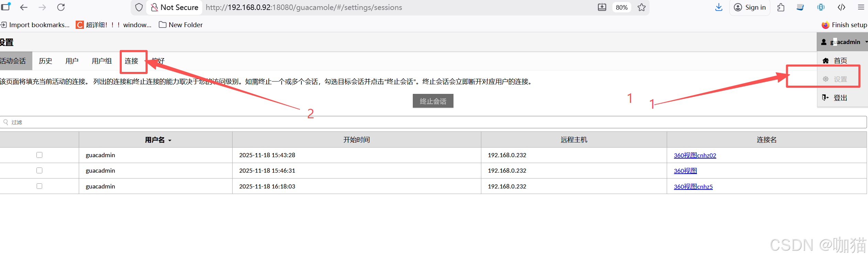Sort by the 开始时间 column header
The width and height of the screenshot is (868, 259).
357,140
